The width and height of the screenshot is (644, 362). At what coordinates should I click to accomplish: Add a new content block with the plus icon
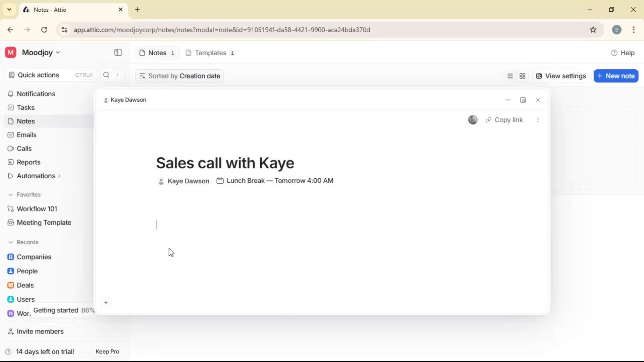coord(106,303)
